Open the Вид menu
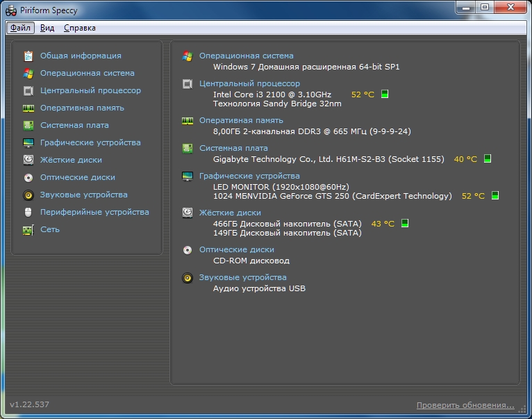Image resolution: width=532 pixels, height=419 pixels. 47,28
